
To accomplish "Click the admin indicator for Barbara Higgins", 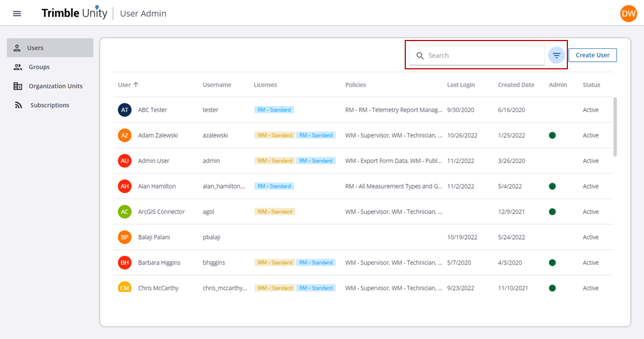I will tap(552, 262).
